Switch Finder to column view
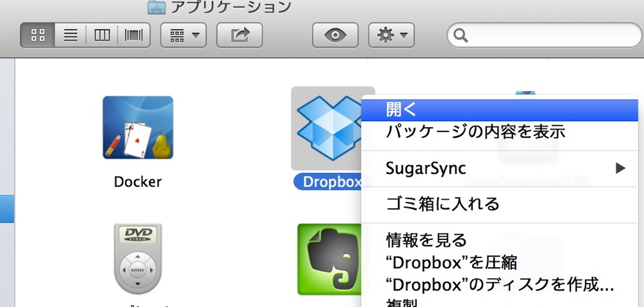 [x=102, y=35]
